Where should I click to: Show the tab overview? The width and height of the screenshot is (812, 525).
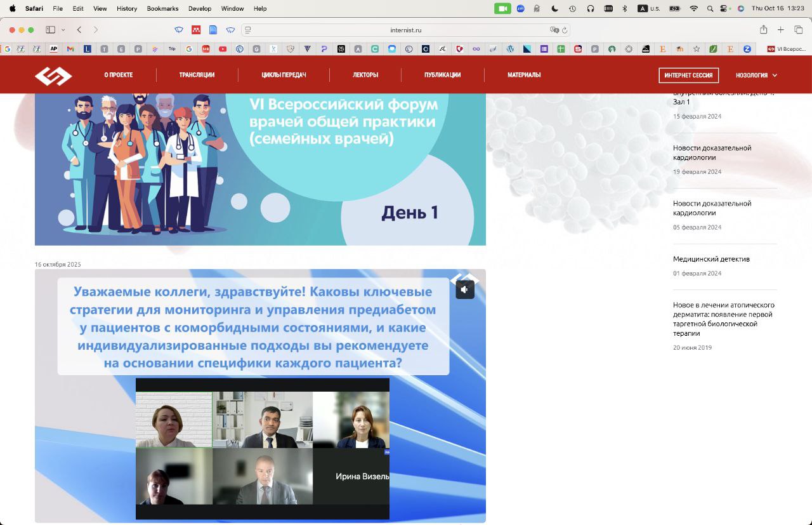pos(798,30)
